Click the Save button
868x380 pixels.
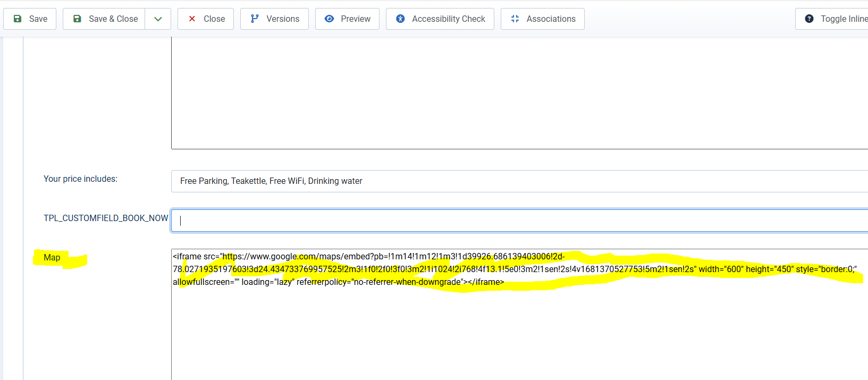[x=30, y=19]
